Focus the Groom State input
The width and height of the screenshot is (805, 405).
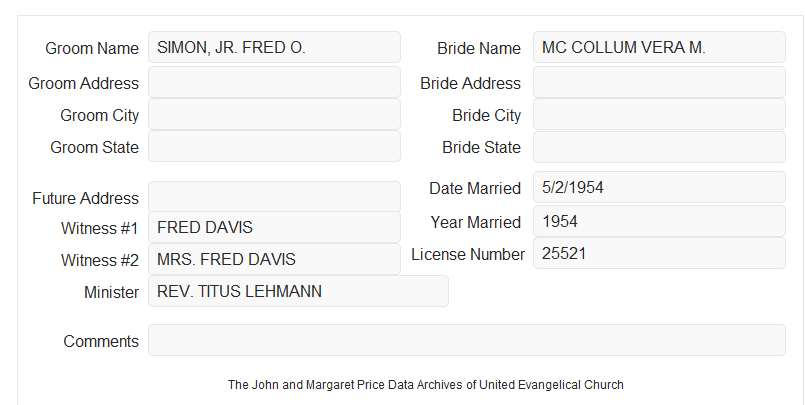[x=274, y=146]
